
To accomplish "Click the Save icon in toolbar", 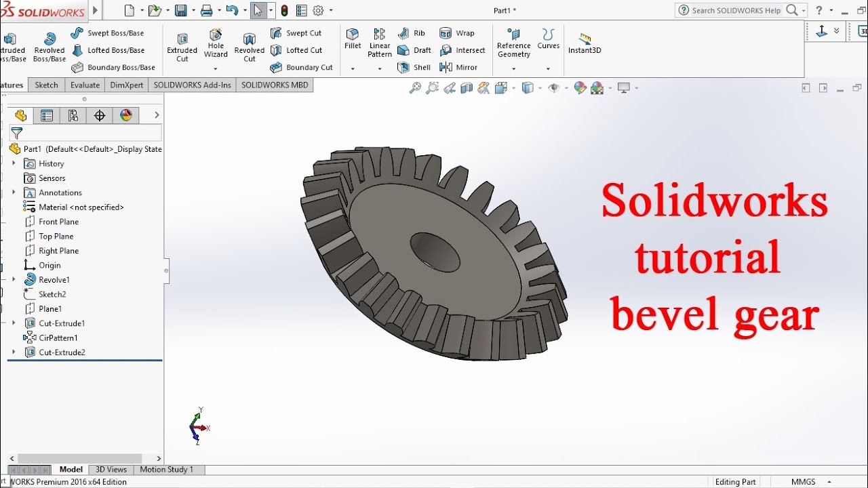I will click(180, 11).
